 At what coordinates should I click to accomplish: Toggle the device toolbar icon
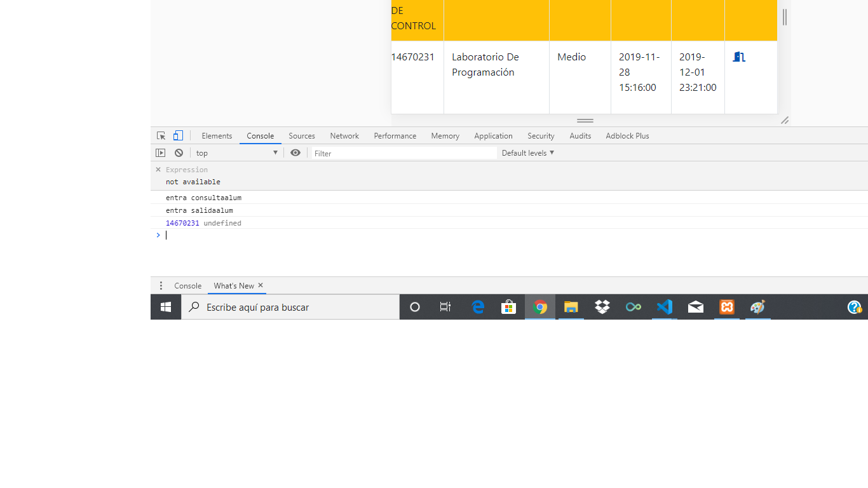(x=179, y=136)
